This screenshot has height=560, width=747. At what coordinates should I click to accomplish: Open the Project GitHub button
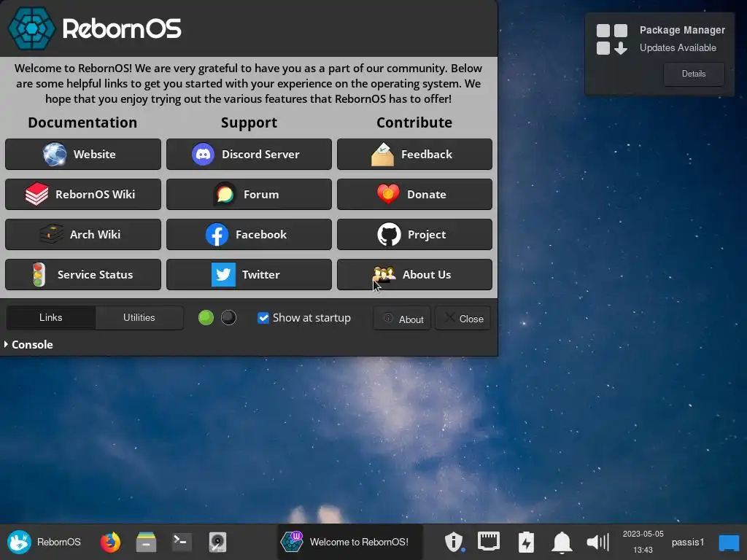(414, 234)
